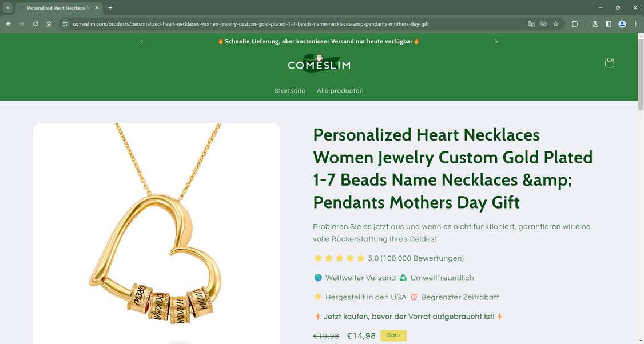
Task: Open the Chrome Labs flask icon
Action: (x=595, y=24)
